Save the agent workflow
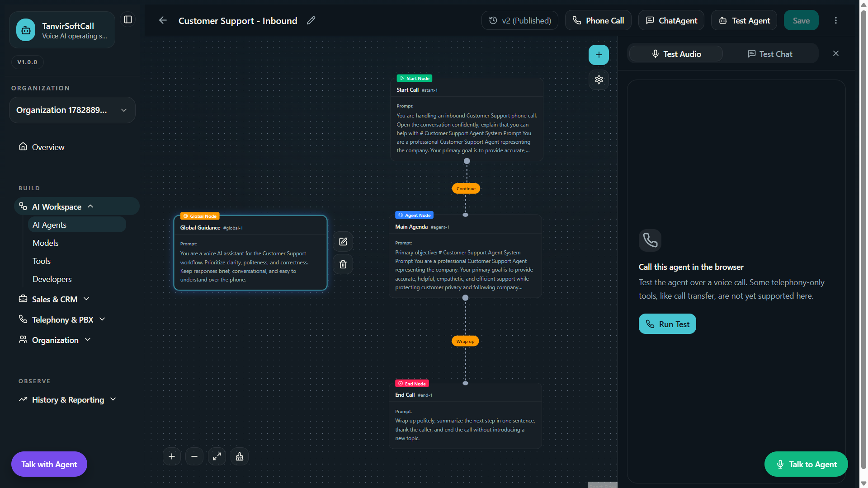Viewport: 868px width, 488px height. click(801, 20)
